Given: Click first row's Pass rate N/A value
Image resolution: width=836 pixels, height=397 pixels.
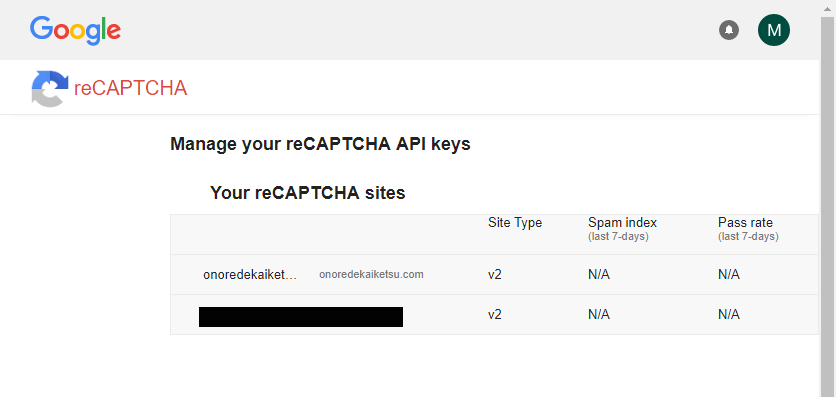Looking at the screenshot, I should point(729,275).
